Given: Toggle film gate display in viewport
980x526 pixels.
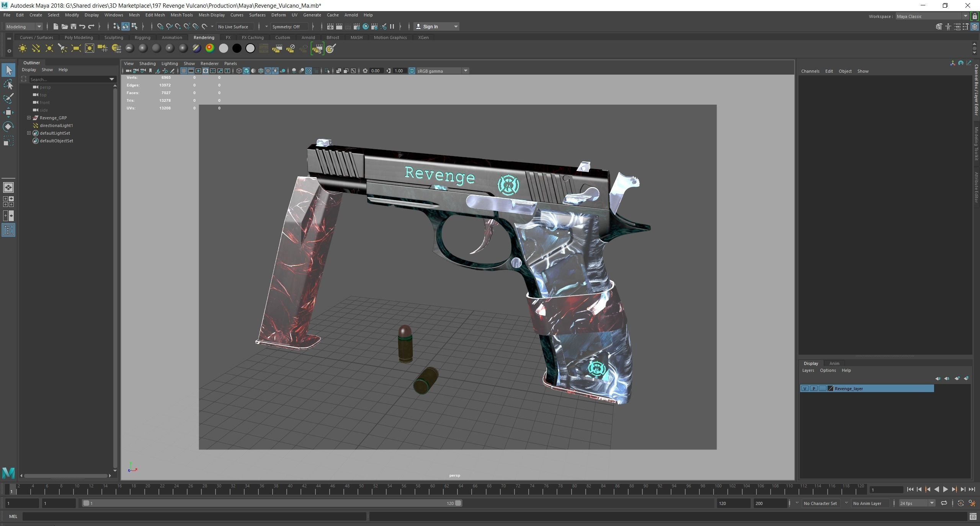Looking at the screenshot, I should coord(191,71).
